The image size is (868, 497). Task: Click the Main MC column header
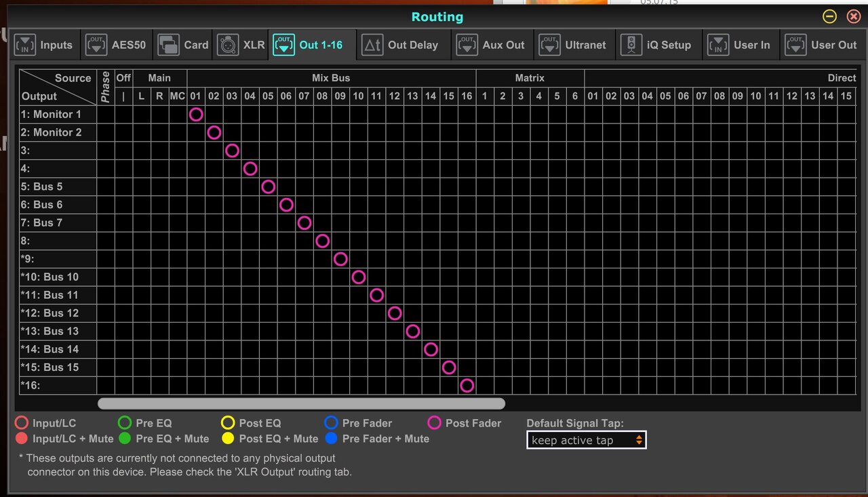[x=178, y=96]
